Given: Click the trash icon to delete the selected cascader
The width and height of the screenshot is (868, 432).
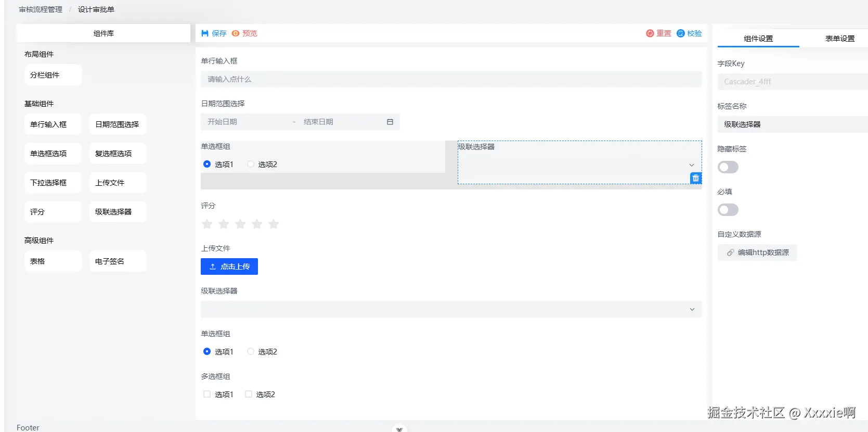Looking at the screenshot, I should click(x=696, y=178).
